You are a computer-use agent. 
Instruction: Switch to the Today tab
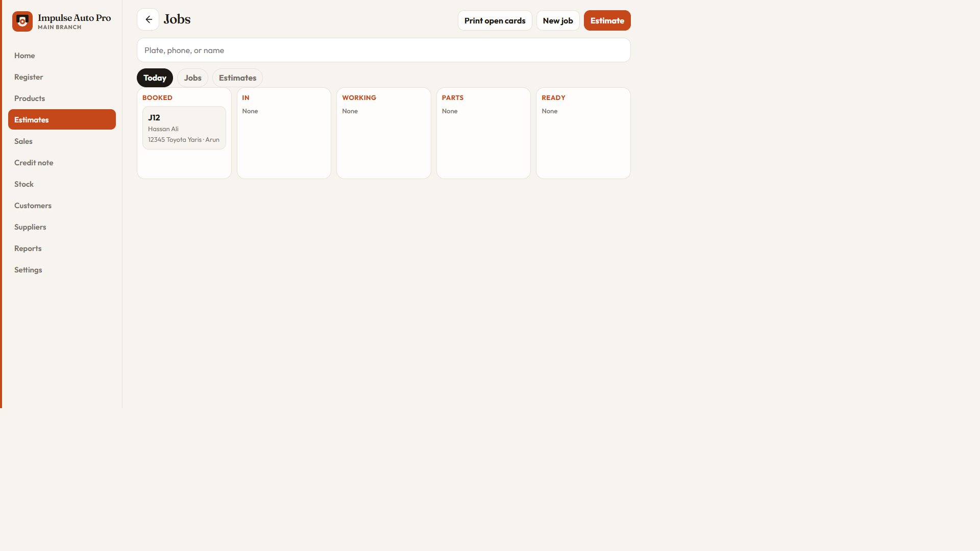coord(155,78)
